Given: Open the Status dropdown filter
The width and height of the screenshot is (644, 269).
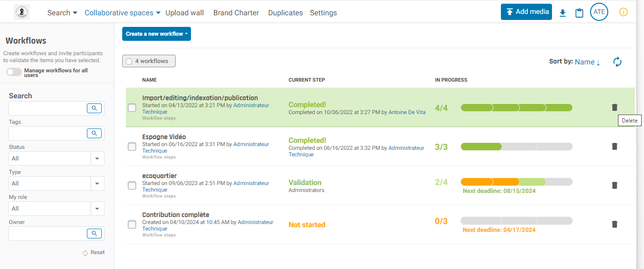Looking at the screenshot, I should pos(56,159).
